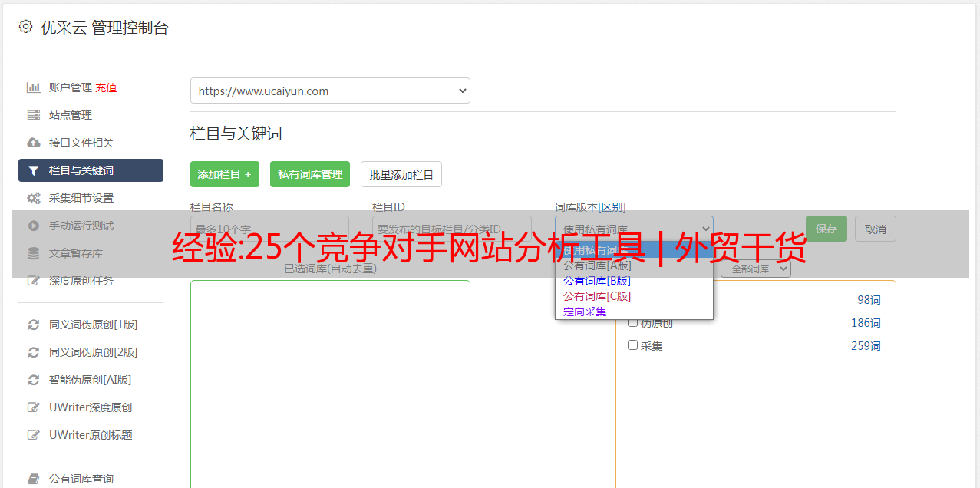This screenshot has height=488, width=980.
Task: Open 智能伪原创[AI版] in the sidebar
Action: pyautogui.click(x=90, y=380)
